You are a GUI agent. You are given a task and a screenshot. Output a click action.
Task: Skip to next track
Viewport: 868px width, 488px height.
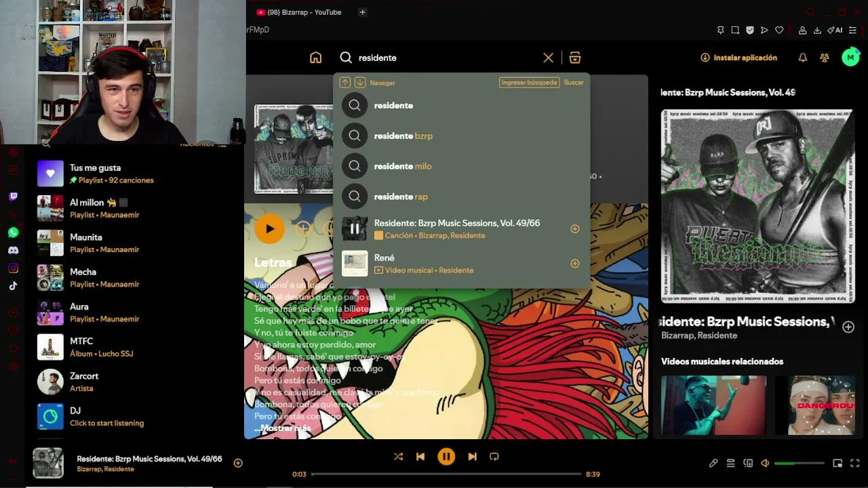(x=472, y=457)
